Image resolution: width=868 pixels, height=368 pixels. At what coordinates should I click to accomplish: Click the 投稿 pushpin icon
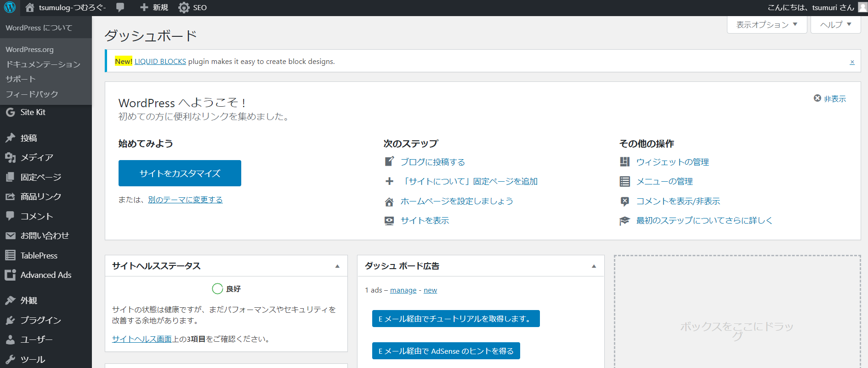(10, 138)
